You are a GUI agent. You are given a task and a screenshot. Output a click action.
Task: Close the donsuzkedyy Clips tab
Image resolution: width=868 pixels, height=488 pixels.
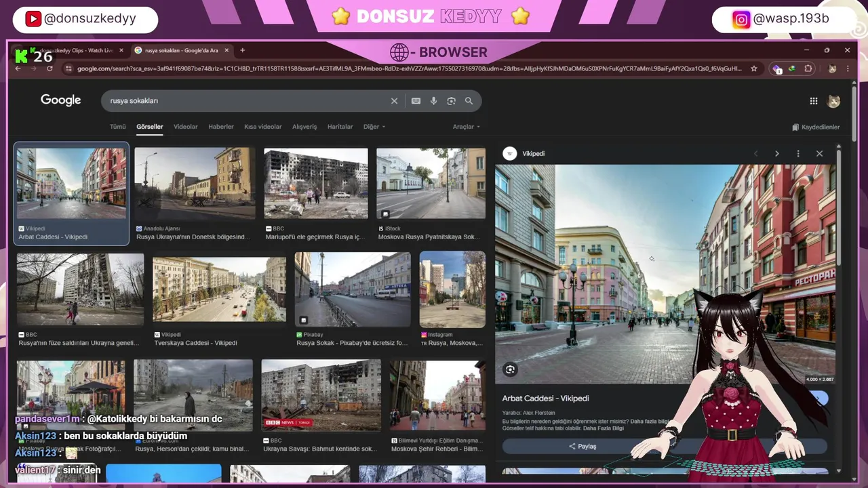tap(121, 50)
